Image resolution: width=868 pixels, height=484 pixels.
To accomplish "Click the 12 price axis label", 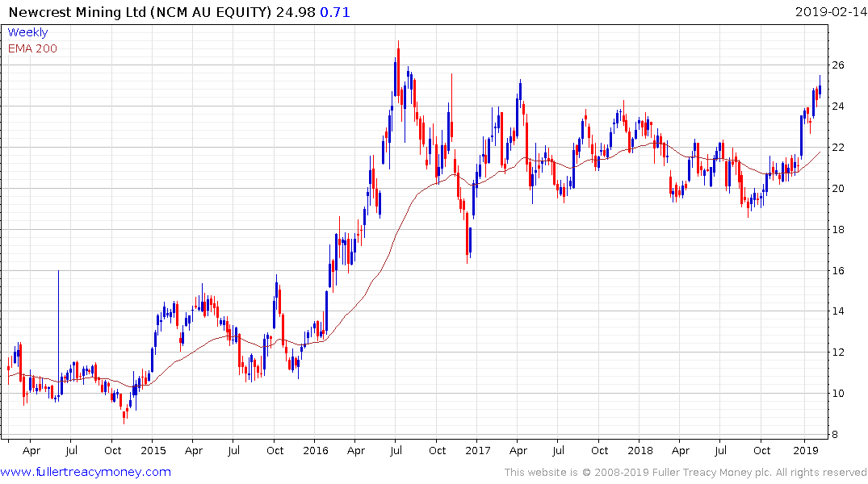I will coord(838,353).
